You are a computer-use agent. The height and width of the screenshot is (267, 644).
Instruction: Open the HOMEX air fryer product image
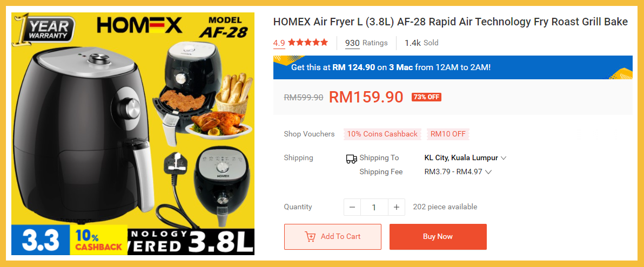click(x=133, y=134)
